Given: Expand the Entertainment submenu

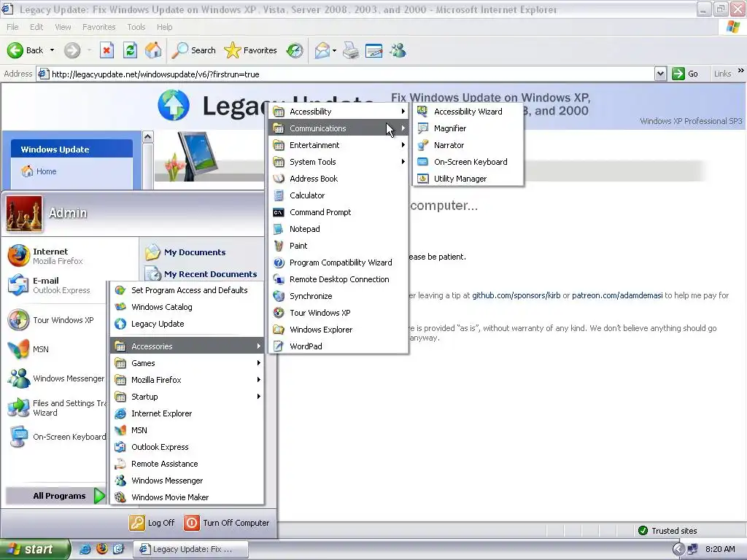Looking at the screenshot, I should (x=338, y=145).
